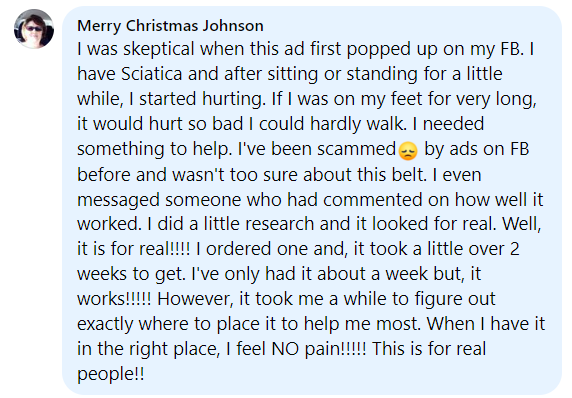The image size is (572, 398).
Task: Click the word 'Sciatica' in the comment
Action: pyautogui.click(x=151, y=74)
